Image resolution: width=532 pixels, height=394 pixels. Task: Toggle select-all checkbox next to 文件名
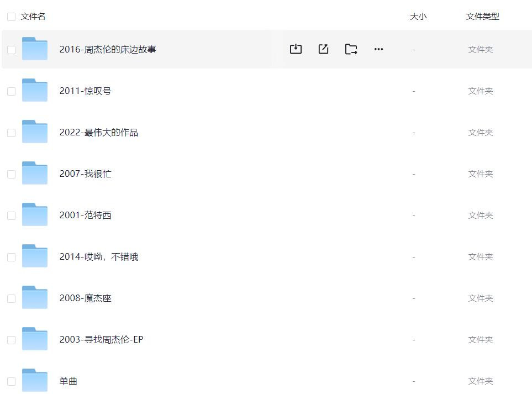click(x=11, y=17)
